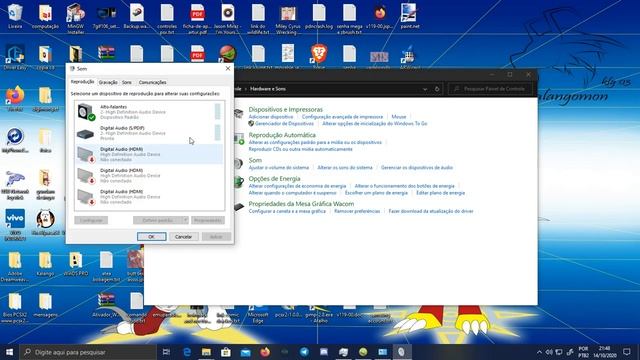
Task: Click the Propriedades button
Action: coord(208,220)
